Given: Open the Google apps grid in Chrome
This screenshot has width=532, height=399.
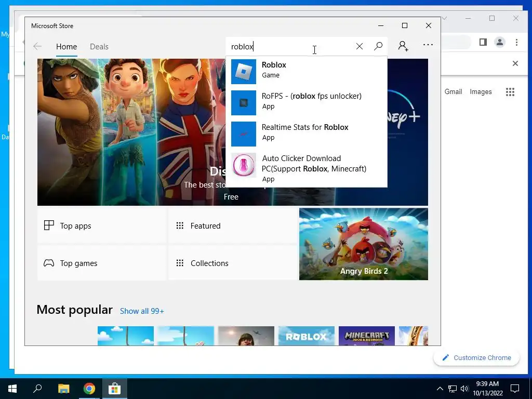Looking at the screenshot, I should pyautogui.click(x=510, y=91).
